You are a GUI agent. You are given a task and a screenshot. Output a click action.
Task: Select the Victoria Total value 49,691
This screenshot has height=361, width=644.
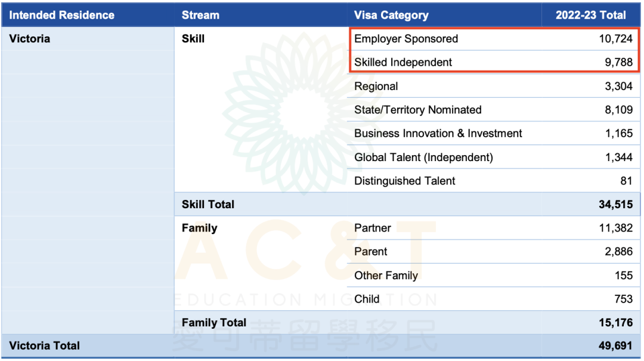tap(615, 346)
